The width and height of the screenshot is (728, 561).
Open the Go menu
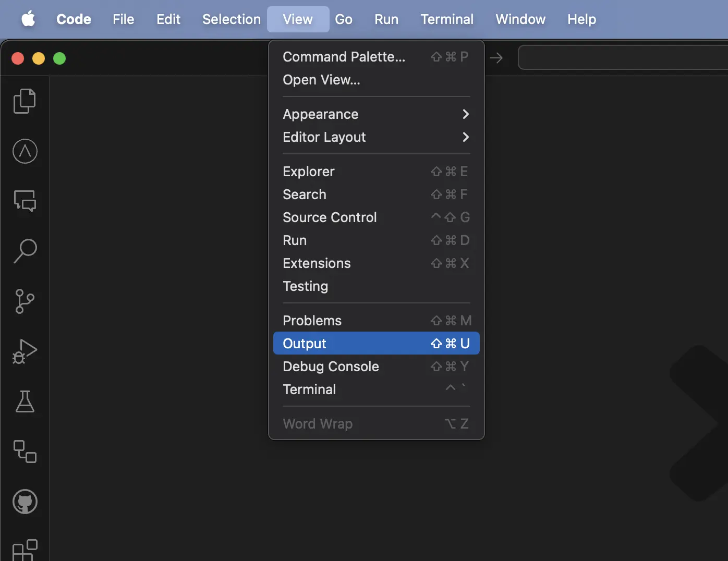344,19
